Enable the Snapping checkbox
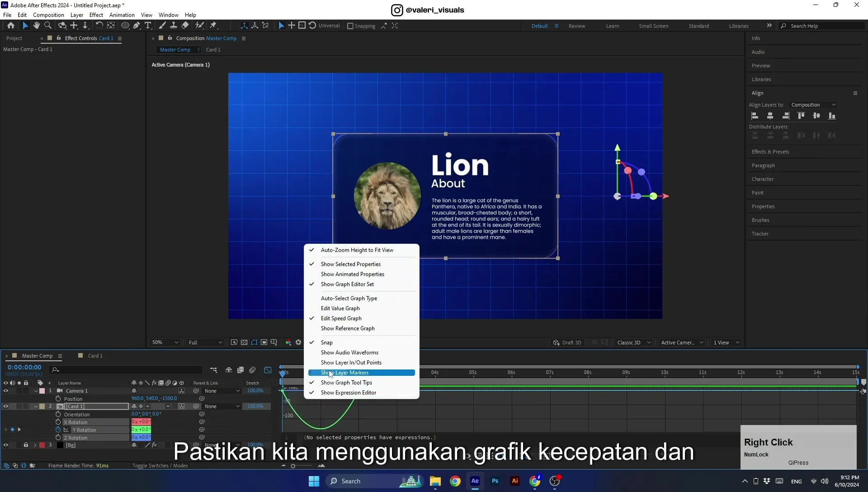 pyautogui.click(x=350, y=26)
